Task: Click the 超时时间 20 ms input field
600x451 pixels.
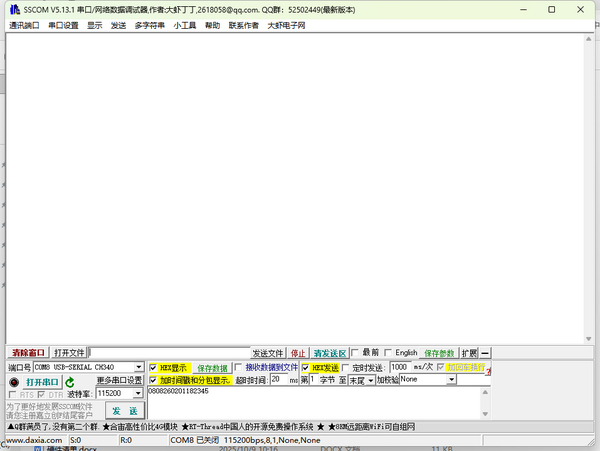Action: click(279, 379)
